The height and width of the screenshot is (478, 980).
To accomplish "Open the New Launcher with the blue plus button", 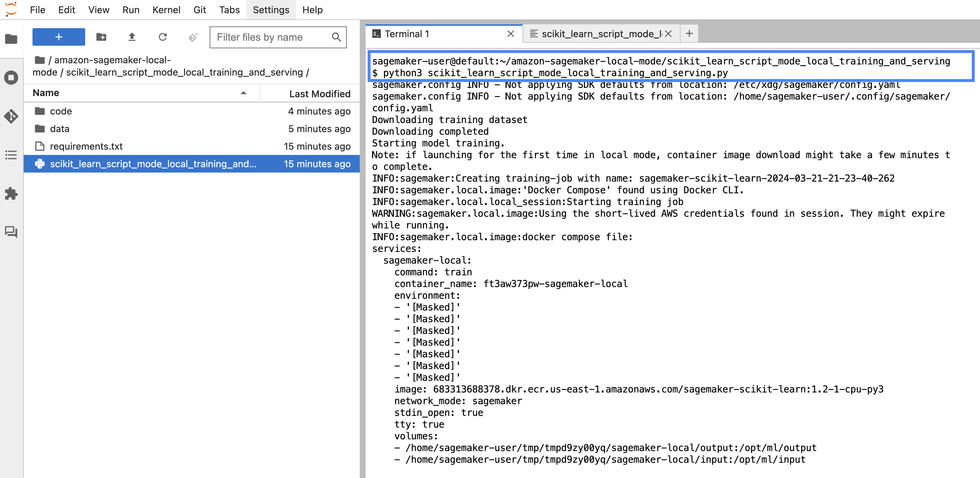I will pos(58,37).
